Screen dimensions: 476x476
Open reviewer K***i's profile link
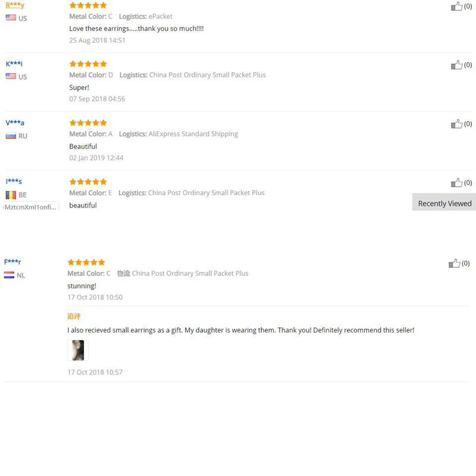click(x=14, y=64)
